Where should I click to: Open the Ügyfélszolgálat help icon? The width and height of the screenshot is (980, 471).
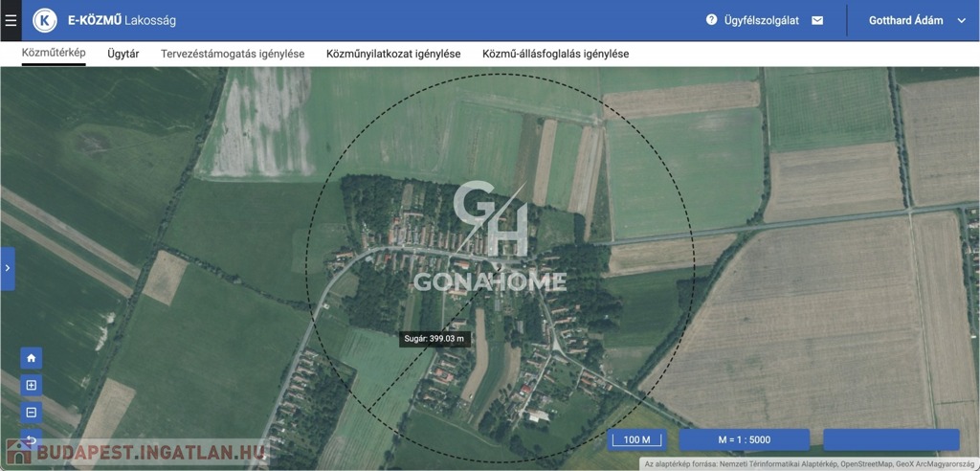(711, 20)
